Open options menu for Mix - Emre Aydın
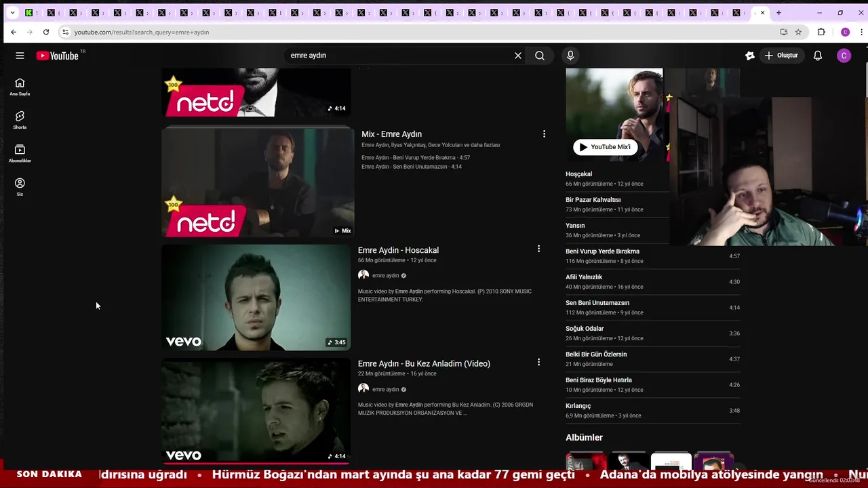The image size is (868, 488). pyautogui.click(x=544, y=134)
